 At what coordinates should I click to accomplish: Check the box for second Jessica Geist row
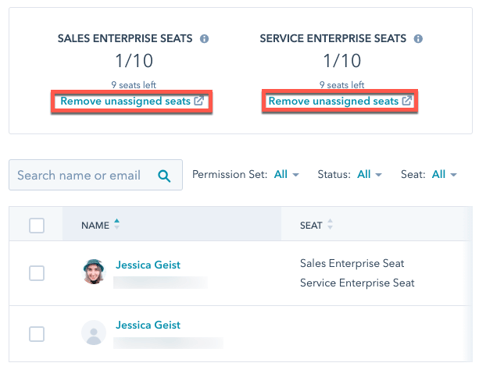(37, 334)
